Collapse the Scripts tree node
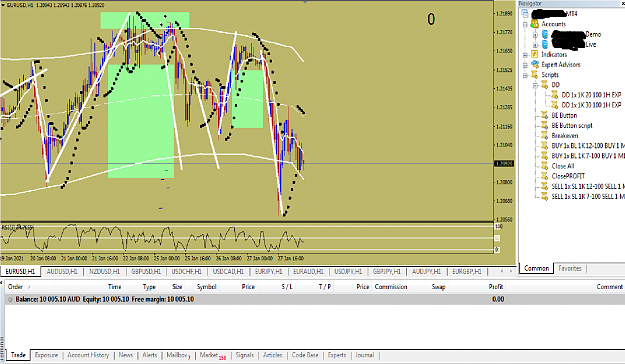 tap(525, 75)
